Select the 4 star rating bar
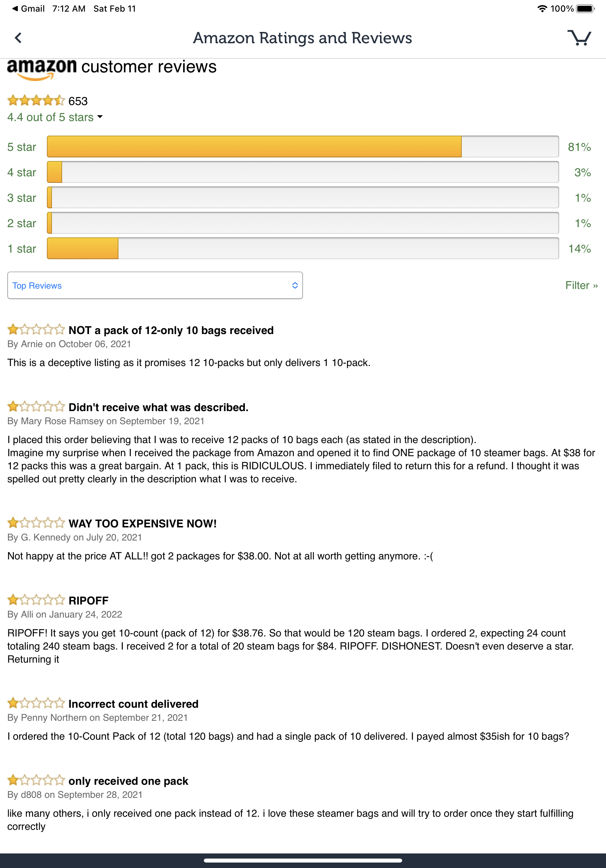606x868 pixels. (303, 172)
